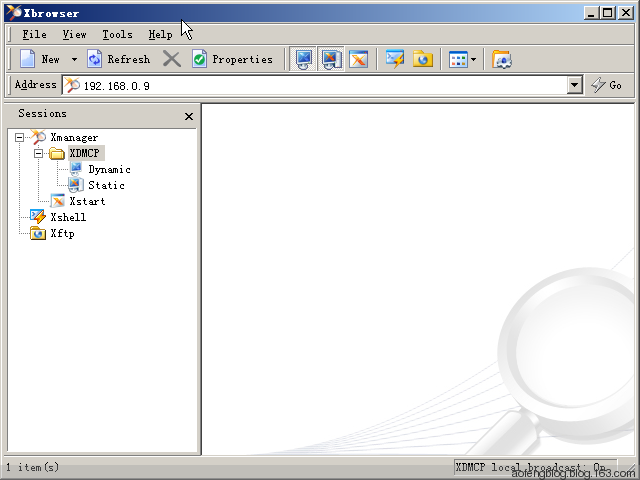Click the Xstart icon in the tree
The image size is (640, 480).
pyautogui.click(x=58, y=201)
